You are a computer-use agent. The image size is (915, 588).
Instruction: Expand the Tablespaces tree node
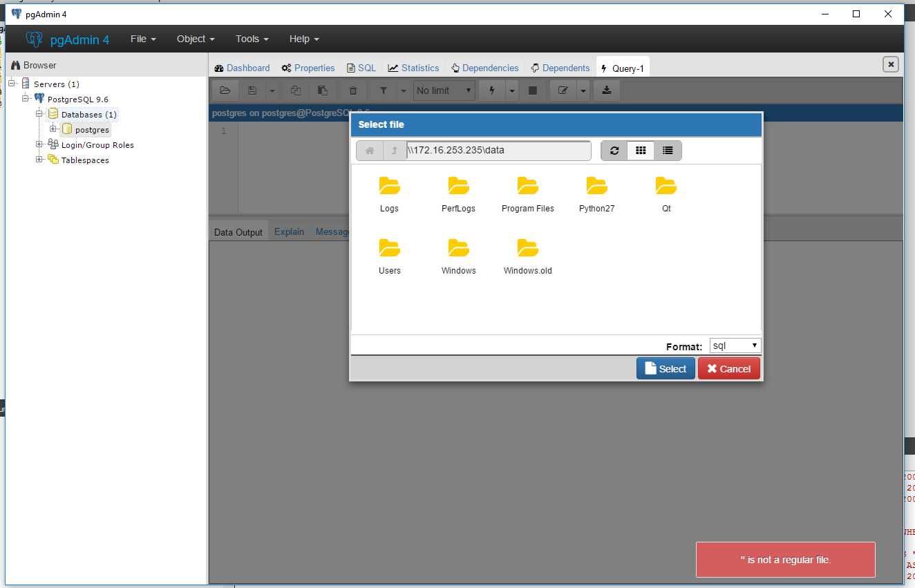click(x=39, y=160)
